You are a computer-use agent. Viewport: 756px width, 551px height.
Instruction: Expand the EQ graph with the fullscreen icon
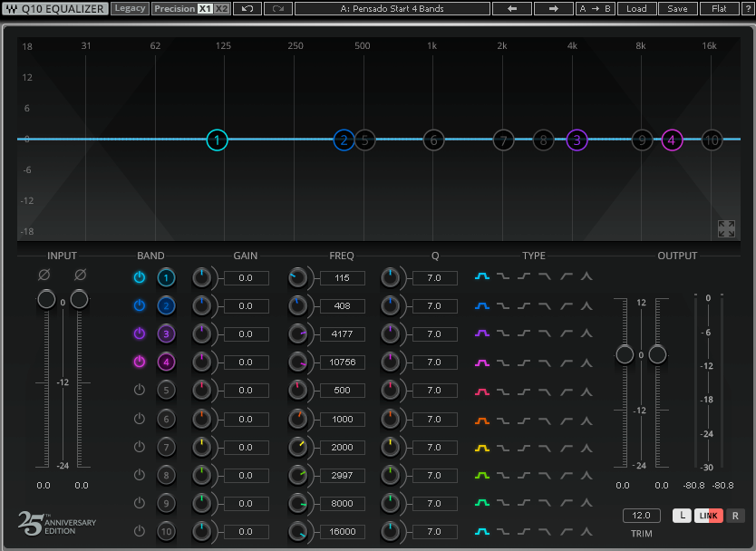[726, 229]
